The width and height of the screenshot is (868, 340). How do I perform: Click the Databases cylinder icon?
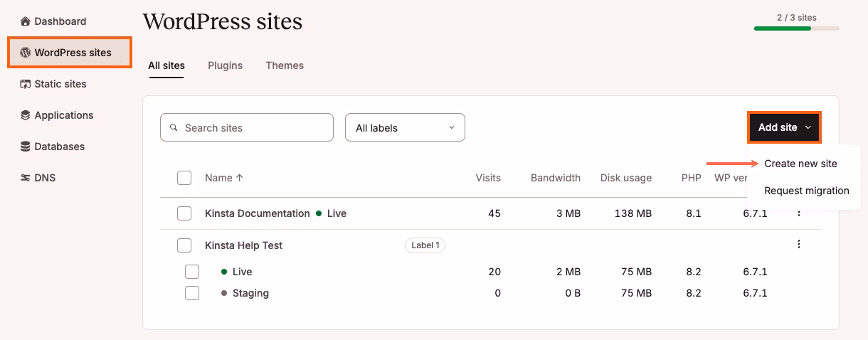[26, 147]
